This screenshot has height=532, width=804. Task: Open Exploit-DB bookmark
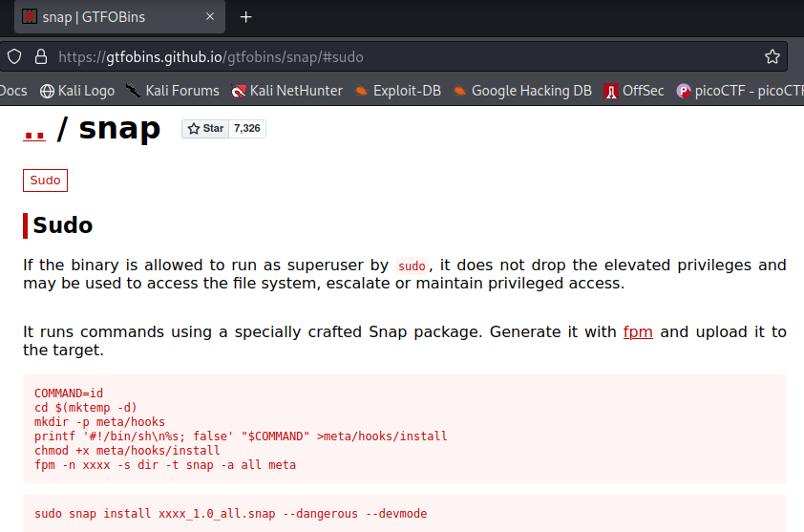pos(397,91)
